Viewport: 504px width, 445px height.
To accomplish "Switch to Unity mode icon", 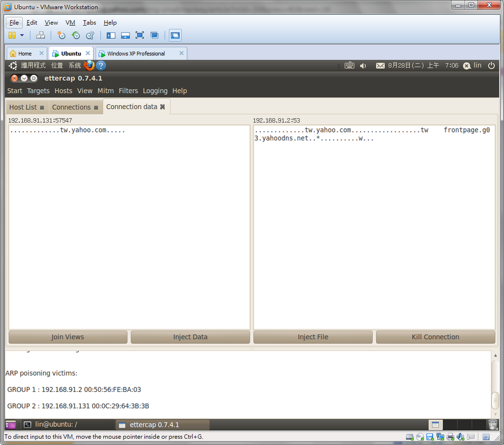I will 155,35.
